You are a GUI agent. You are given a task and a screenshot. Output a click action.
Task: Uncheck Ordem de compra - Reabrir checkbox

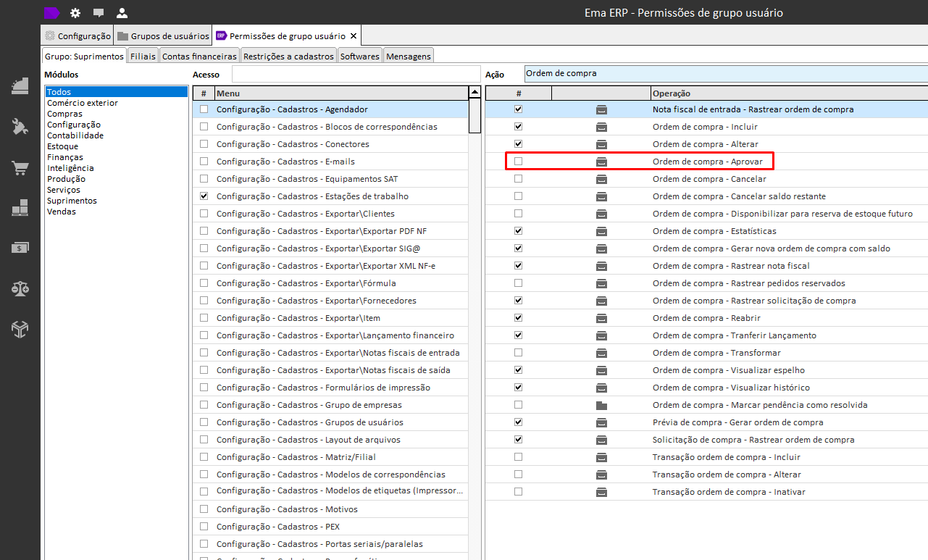518,317
